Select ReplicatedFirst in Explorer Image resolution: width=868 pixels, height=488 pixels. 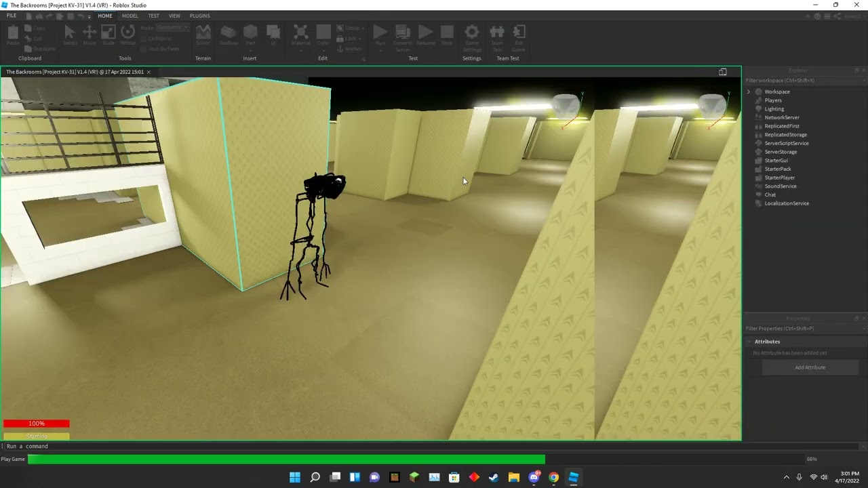[x=782, y=126]
